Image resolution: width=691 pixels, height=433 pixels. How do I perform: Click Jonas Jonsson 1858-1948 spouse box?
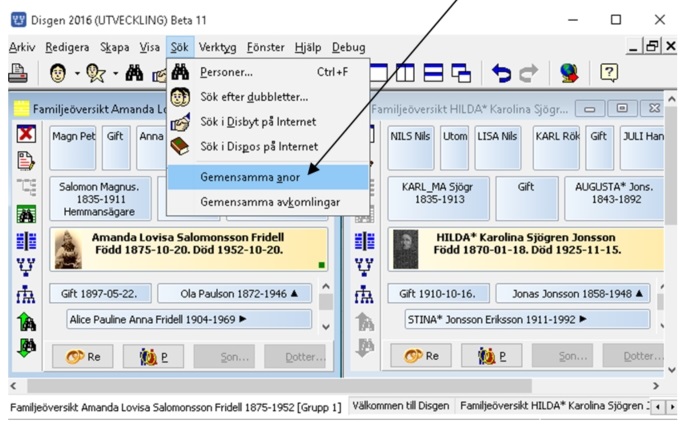coord(572,293)
